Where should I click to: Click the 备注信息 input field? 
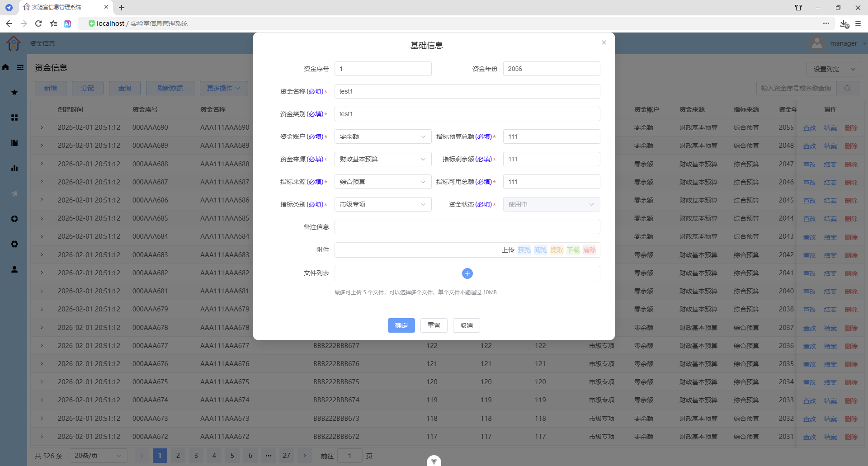467,227
